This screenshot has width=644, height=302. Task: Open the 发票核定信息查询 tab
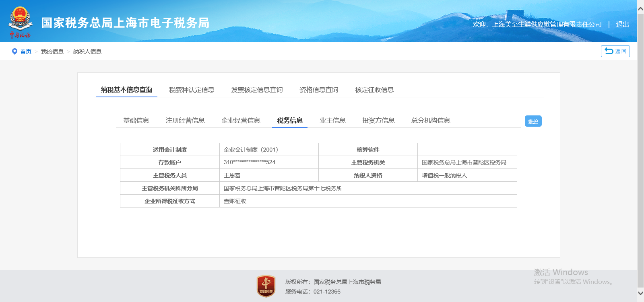pyautogui.click(x=257, y=90)
